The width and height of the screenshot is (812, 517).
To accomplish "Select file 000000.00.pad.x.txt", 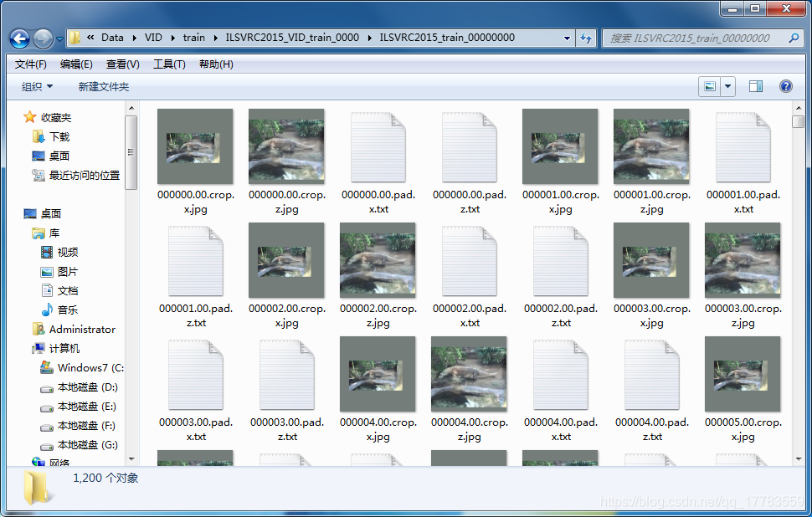I will pyautogui.click(x=378, y=147).
